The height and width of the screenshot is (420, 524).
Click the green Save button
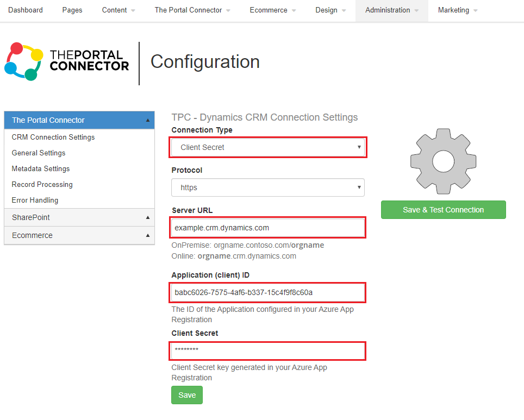pos(187,395)
